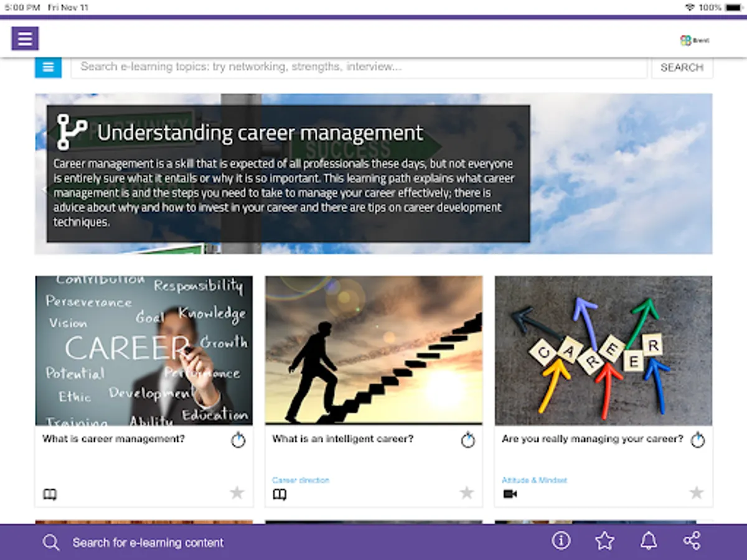Open the info icon in bottom bar
Image resolution: width=747 pixels, height=560 pixels.
[x=561, y=541]
